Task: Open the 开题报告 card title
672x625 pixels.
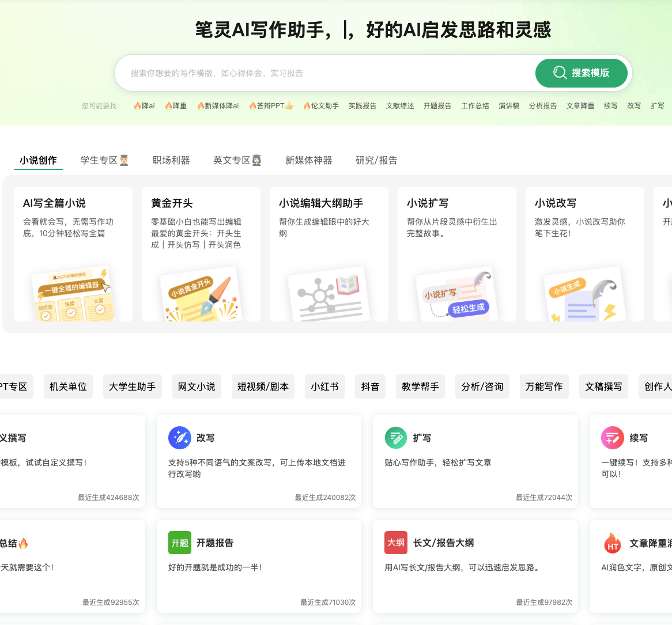Action: point(215,543)
